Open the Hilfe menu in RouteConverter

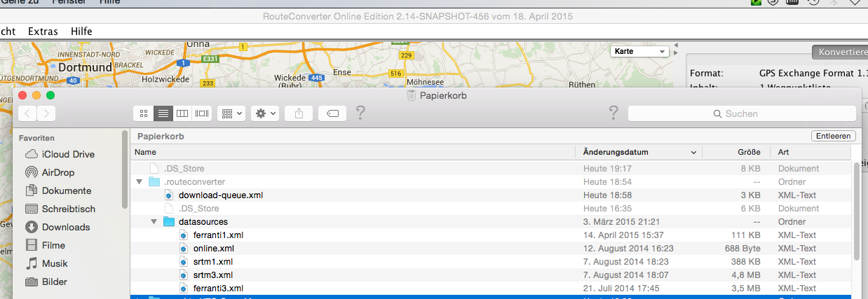pos(81,32)
